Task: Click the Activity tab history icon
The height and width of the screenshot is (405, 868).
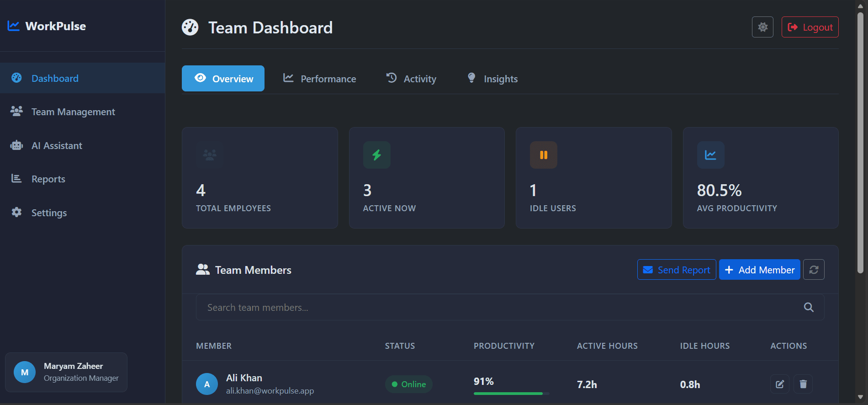Action: [392, 78]
